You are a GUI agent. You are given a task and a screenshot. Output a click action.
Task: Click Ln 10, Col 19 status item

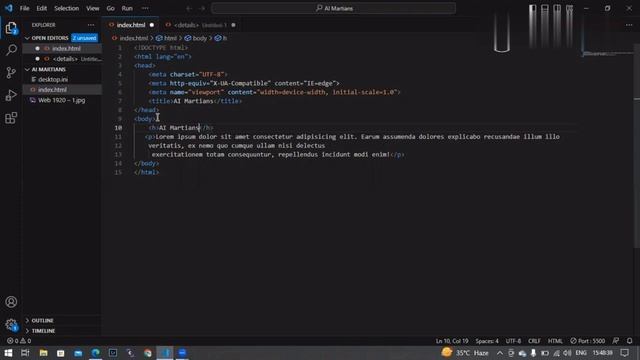[x=452, y=341]
